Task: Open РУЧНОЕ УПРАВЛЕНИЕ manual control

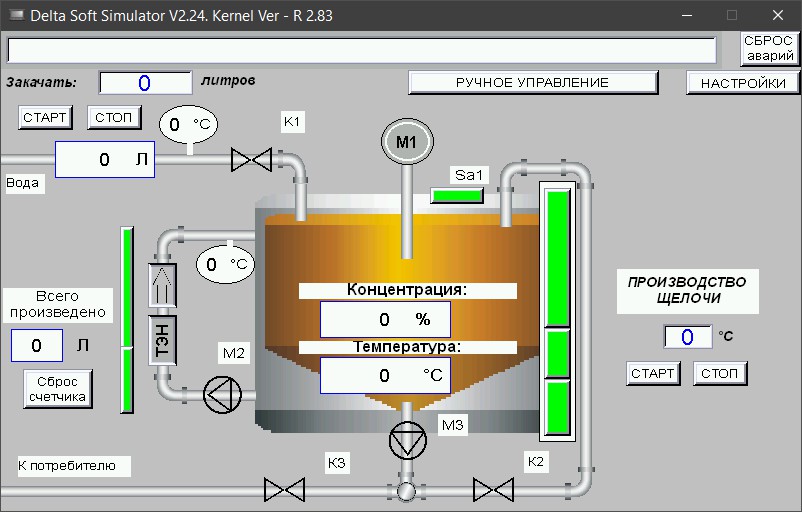Action: point(532,83)
